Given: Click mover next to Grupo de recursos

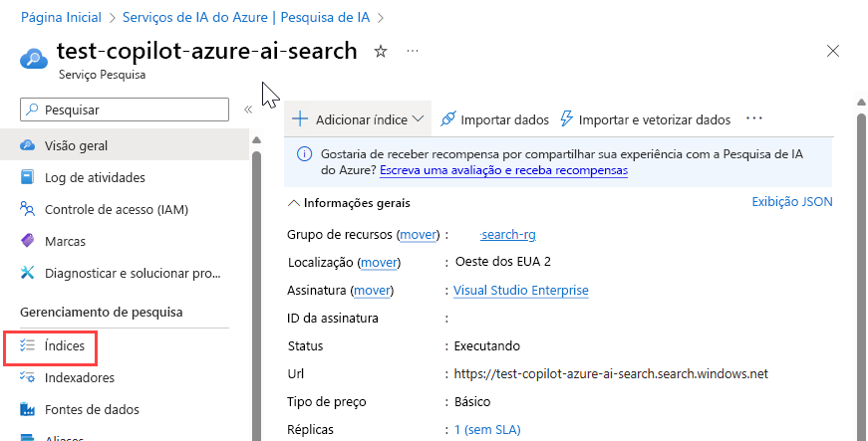Looking at the screenshot, I should click(418, 234).
